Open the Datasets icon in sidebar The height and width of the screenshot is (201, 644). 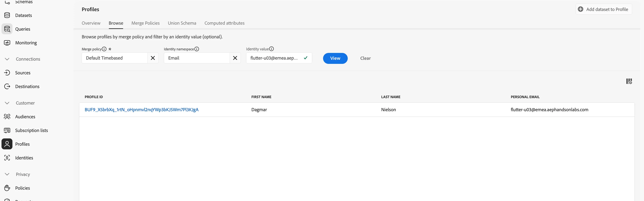(x=7, y=15)
